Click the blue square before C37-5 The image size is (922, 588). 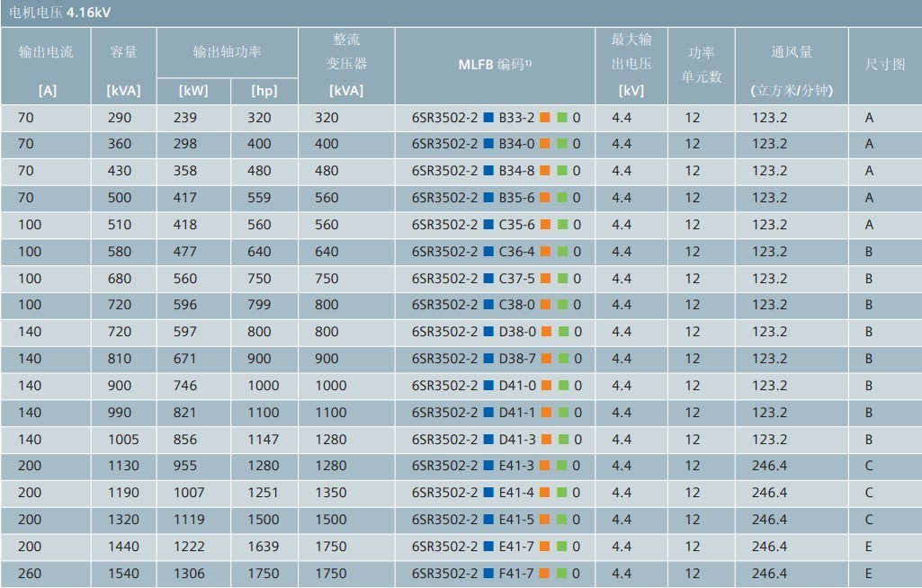(488, 279)
